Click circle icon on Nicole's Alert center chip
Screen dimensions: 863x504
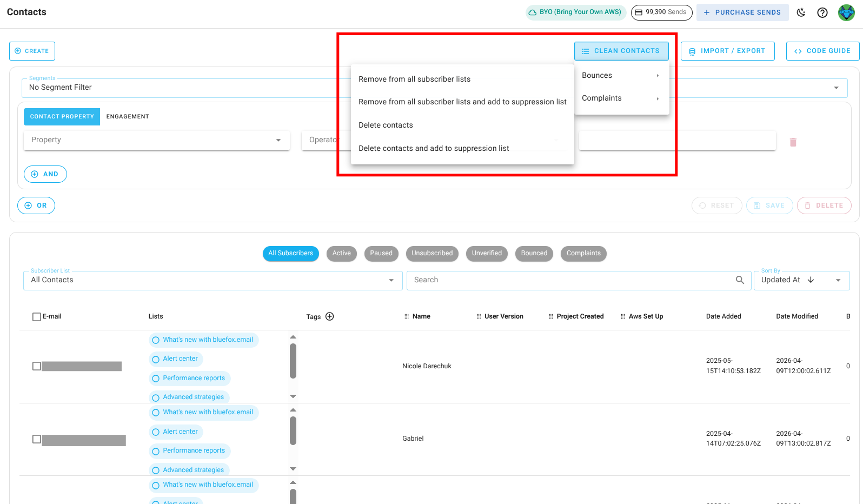click(x=156, y=359)
